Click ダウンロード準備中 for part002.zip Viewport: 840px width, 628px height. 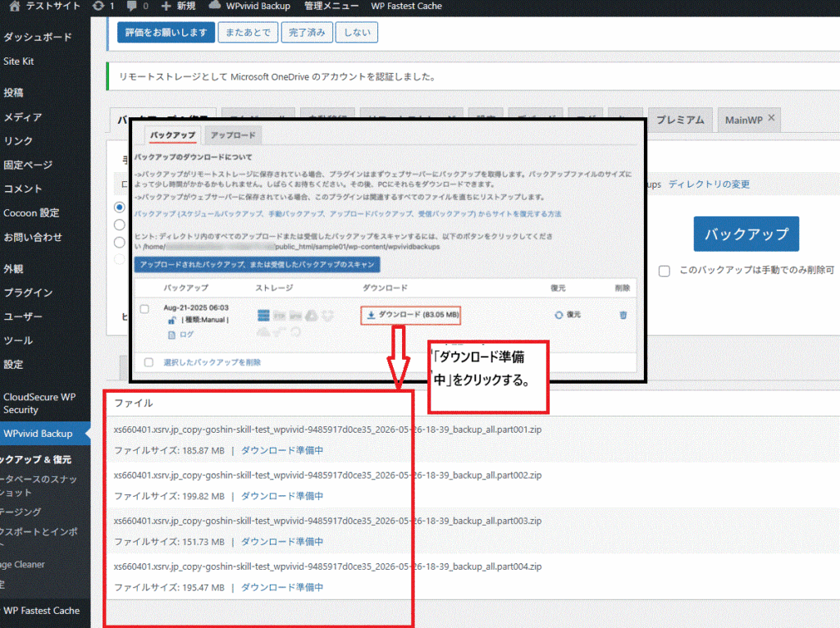coord(282,496)
